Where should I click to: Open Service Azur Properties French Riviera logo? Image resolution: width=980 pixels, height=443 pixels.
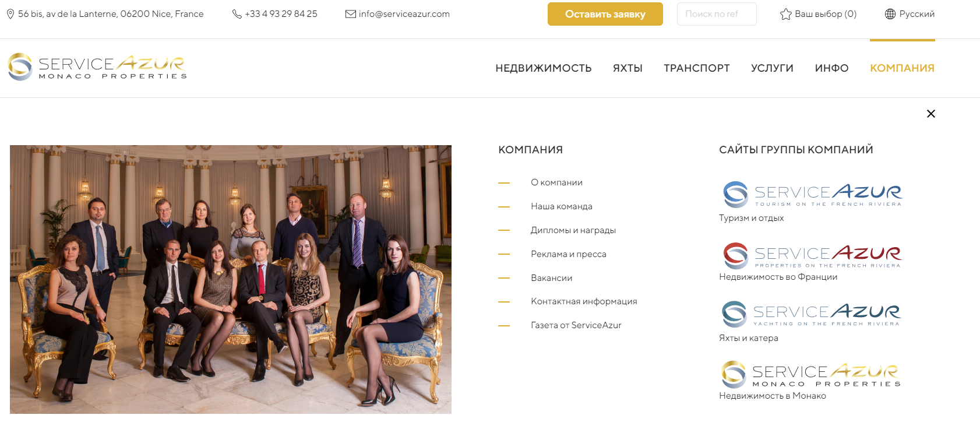pos(812,255)
